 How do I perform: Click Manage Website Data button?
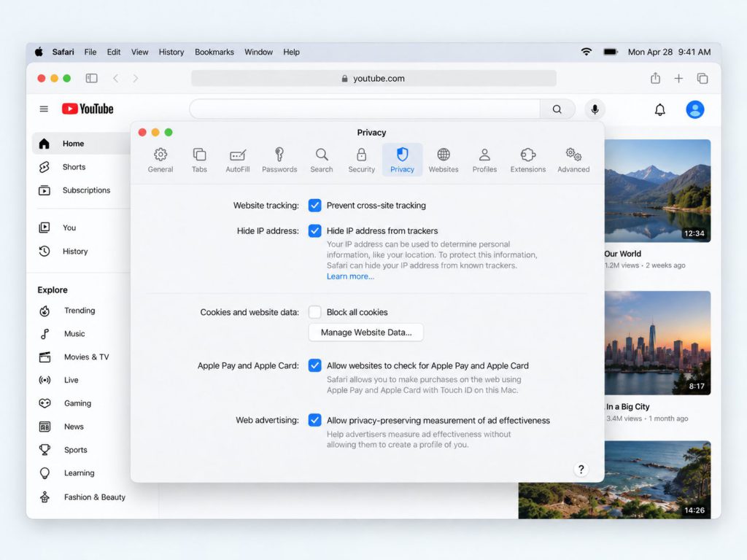click(366, 332)
